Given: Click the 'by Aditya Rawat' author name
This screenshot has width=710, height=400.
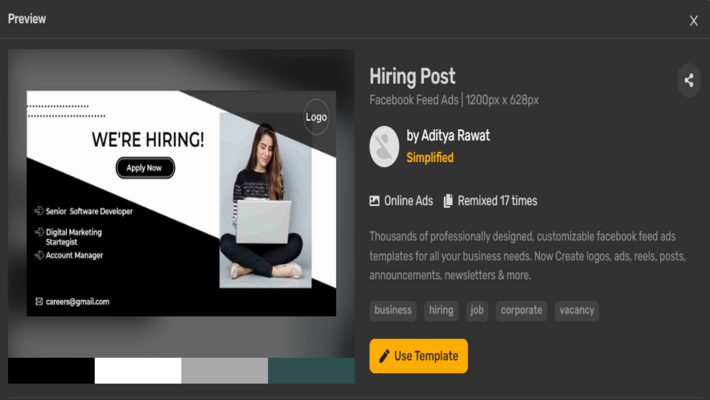Looking at the screenshot, I should pos(448,135).
